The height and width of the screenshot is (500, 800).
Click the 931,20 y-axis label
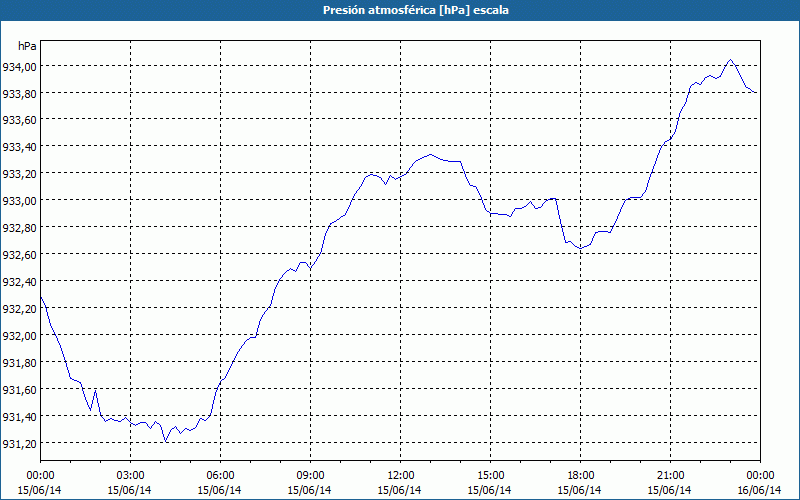pos(20,443)
